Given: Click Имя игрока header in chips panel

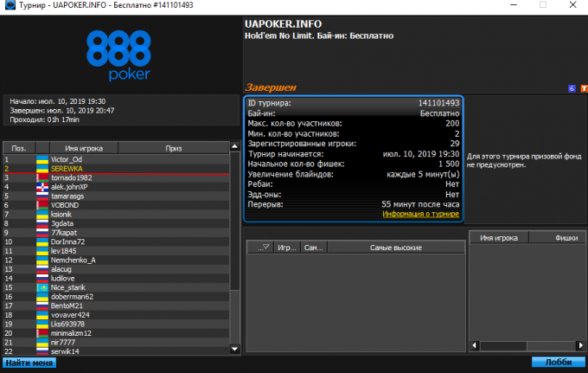Looking at the screenshot, I should pyautogui.click(x=499, y=238).
